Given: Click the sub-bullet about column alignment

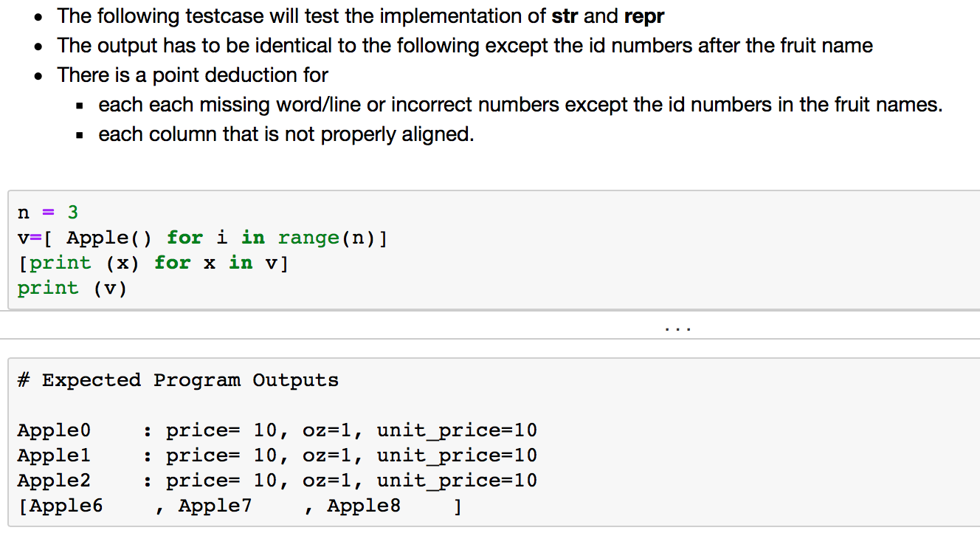Looking at the screenshot, I should pos(286,134).
